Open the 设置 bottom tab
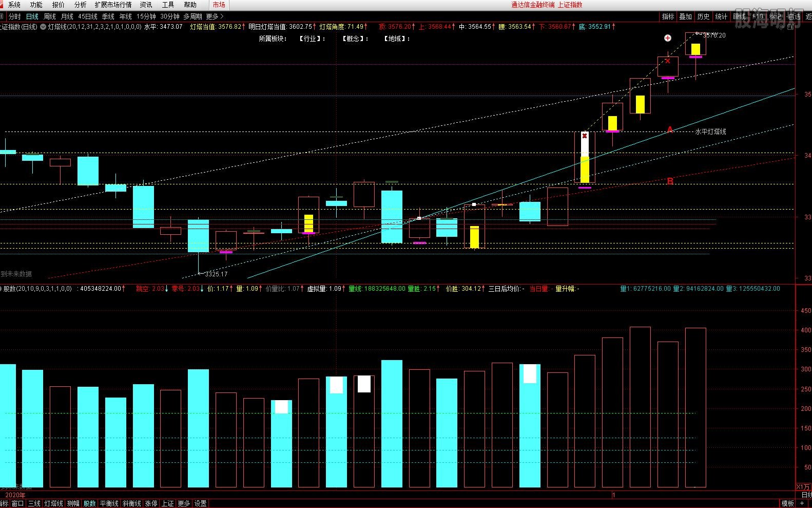 [x=201, y=503]
